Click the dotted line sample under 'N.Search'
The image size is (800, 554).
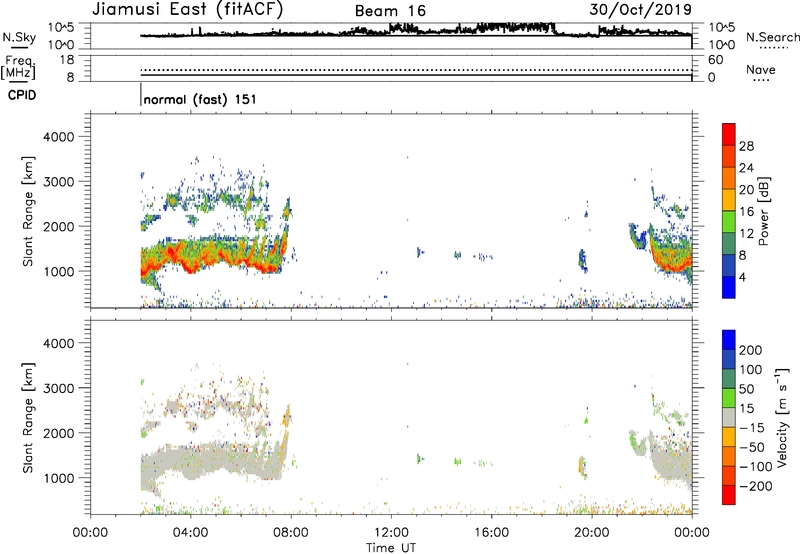pos(773,48)
